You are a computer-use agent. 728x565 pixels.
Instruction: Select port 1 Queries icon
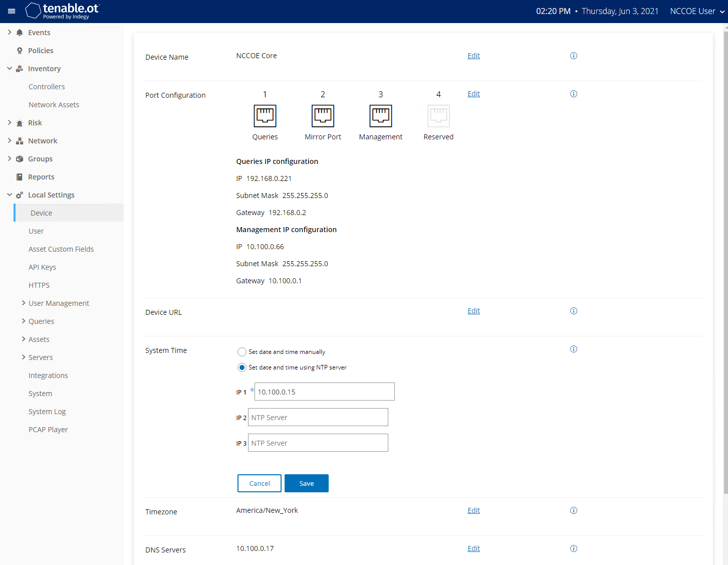click(265, 116)
